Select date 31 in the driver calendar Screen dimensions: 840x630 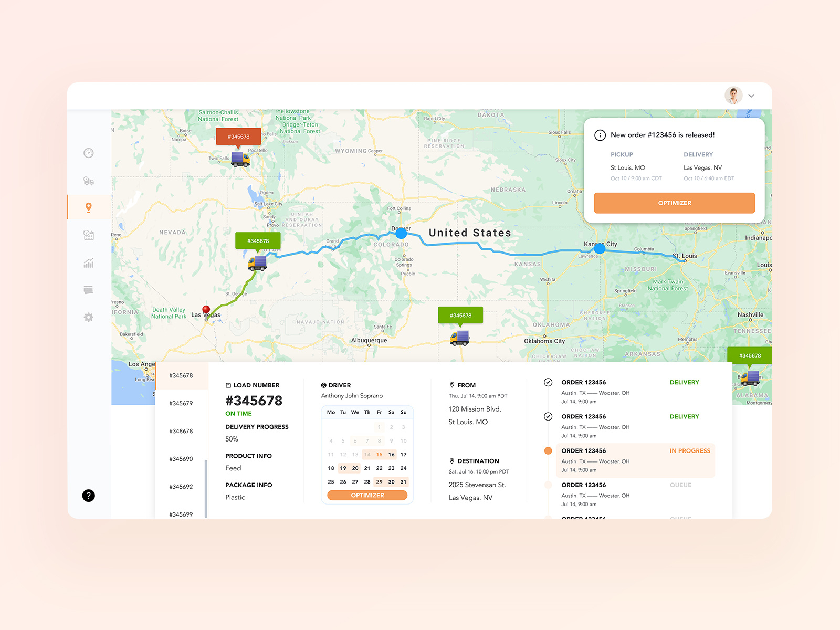403,482
